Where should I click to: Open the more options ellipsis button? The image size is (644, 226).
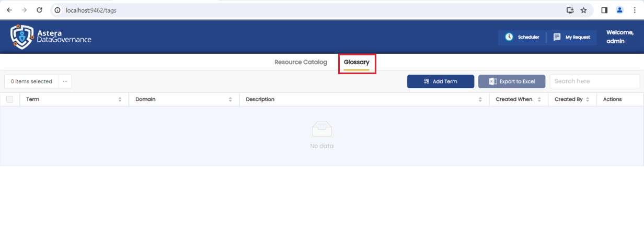65,81
